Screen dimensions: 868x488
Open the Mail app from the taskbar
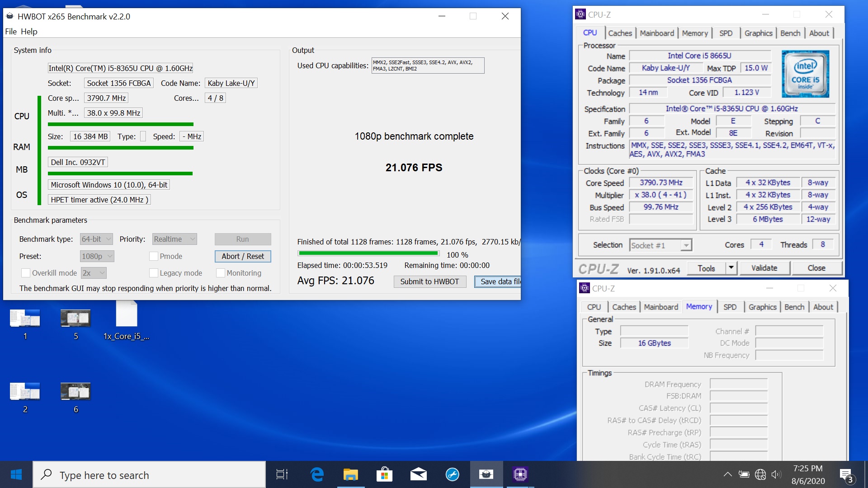pyautogui.click(x=418, y=474)
